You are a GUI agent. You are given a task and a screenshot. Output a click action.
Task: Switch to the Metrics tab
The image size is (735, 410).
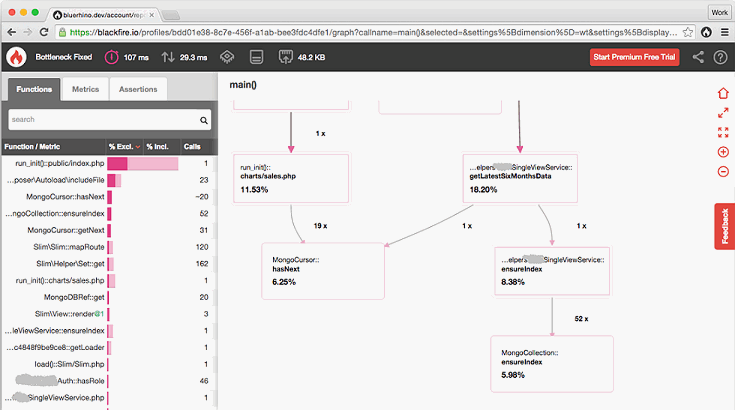(x=85, y=89)
